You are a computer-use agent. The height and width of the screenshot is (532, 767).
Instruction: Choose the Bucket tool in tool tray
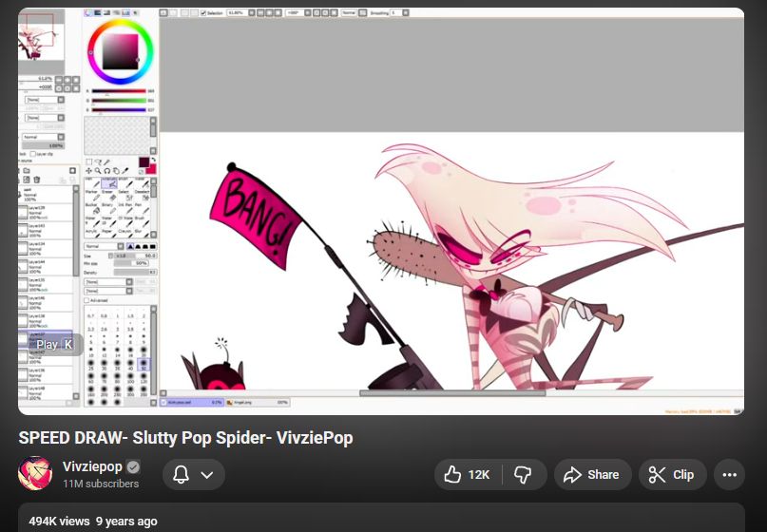[94, 208]
